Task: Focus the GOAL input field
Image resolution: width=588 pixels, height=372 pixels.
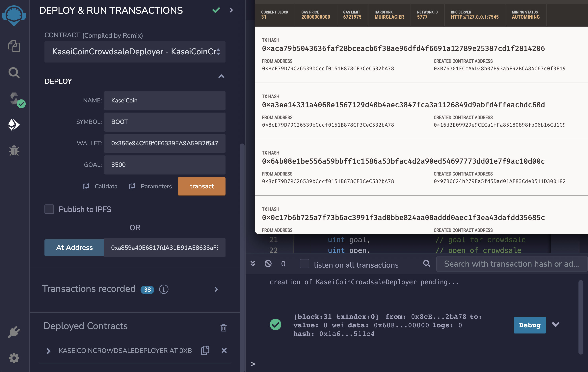Action: [165, 165]
